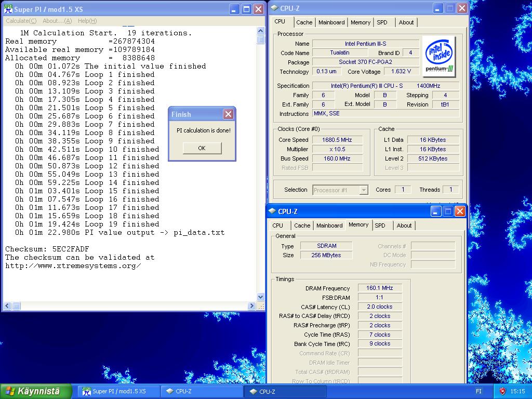Click the horizontal scrollbar thumb in Super PI
The image size is (532, 399).
coord(16,305)
